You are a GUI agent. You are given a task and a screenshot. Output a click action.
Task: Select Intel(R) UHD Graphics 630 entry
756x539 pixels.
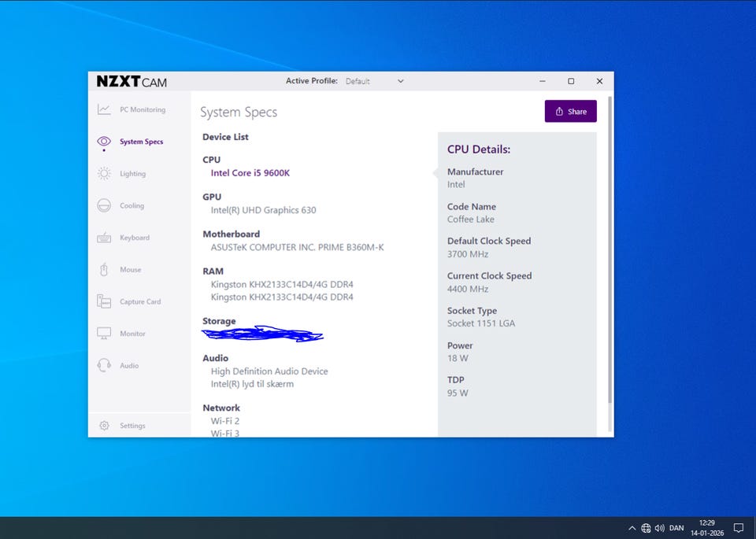(x=263, y=210)
